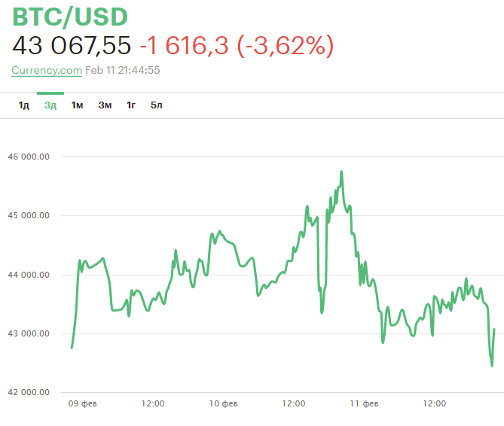Click the BTC/USD pair title

70,17
